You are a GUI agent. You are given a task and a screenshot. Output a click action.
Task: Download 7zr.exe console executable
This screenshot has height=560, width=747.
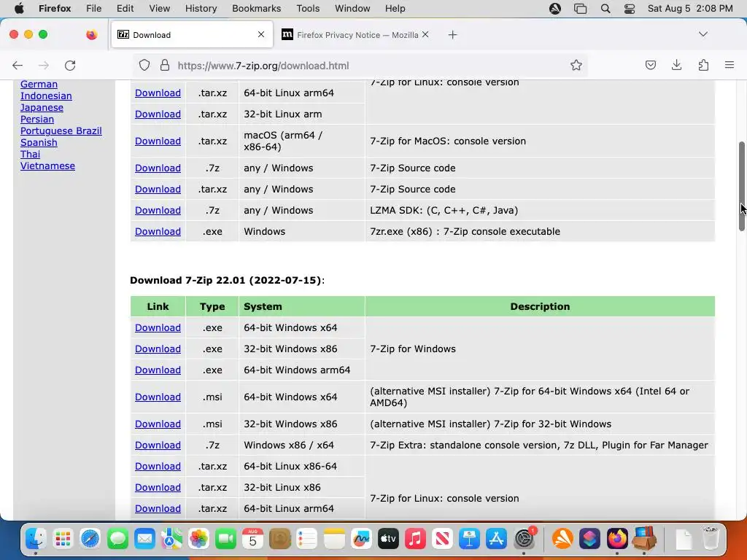click(x=158, y=231)
